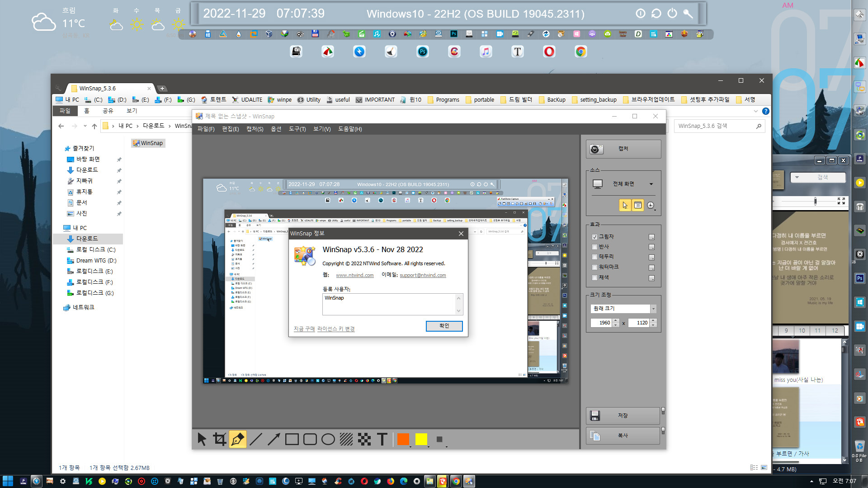The height and width of the screenshot is (488, 868).
Task: Click the 복사 copy button
Action: click(623, 436)
